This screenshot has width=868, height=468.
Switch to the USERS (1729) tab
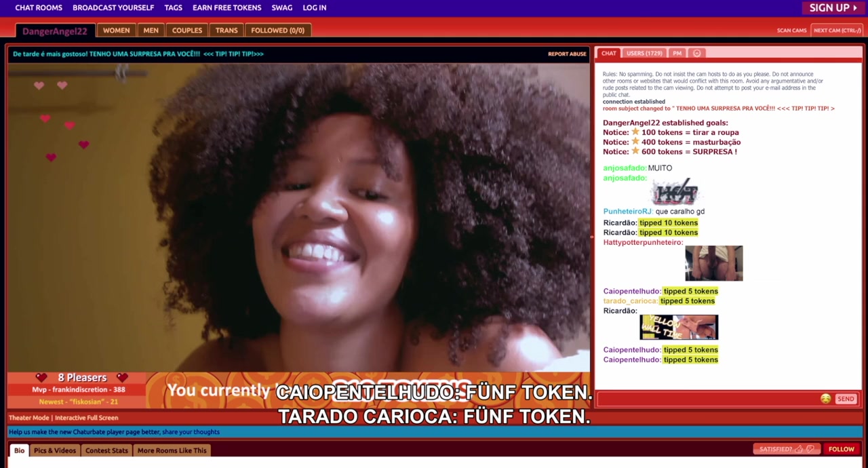[x=644, y=53]
